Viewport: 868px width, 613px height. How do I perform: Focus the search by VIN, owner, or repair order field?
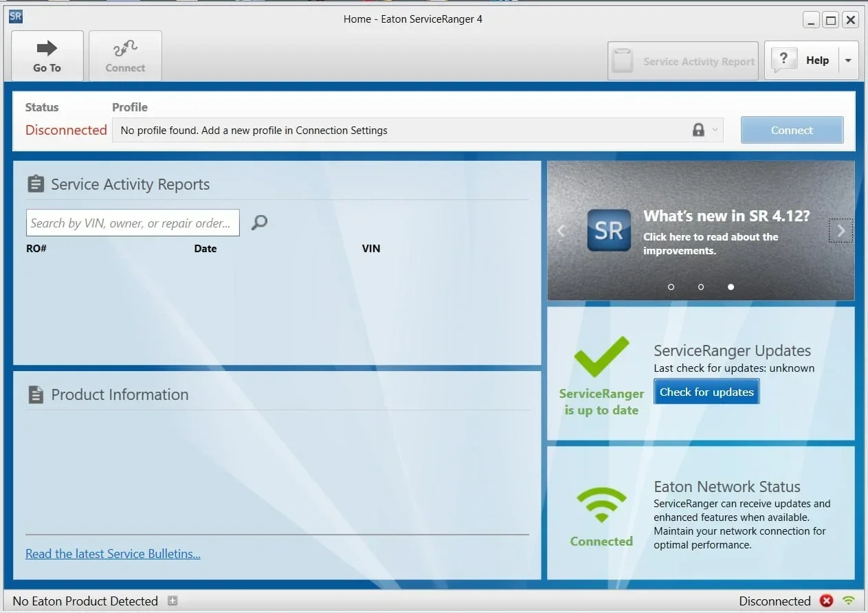(x=133, y=223)
